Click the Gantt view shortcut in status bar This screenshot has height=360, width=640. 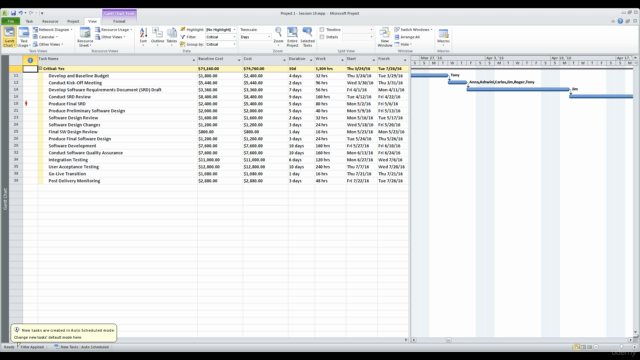577,347
